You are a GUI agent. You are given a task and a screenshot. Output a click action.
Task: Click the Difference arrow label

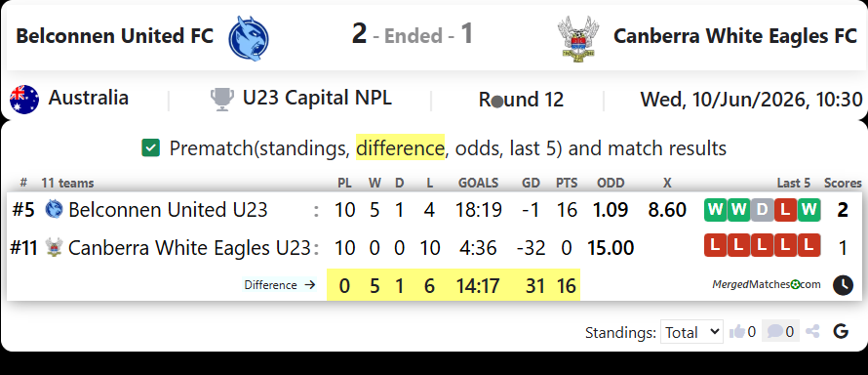pos(280,285)
